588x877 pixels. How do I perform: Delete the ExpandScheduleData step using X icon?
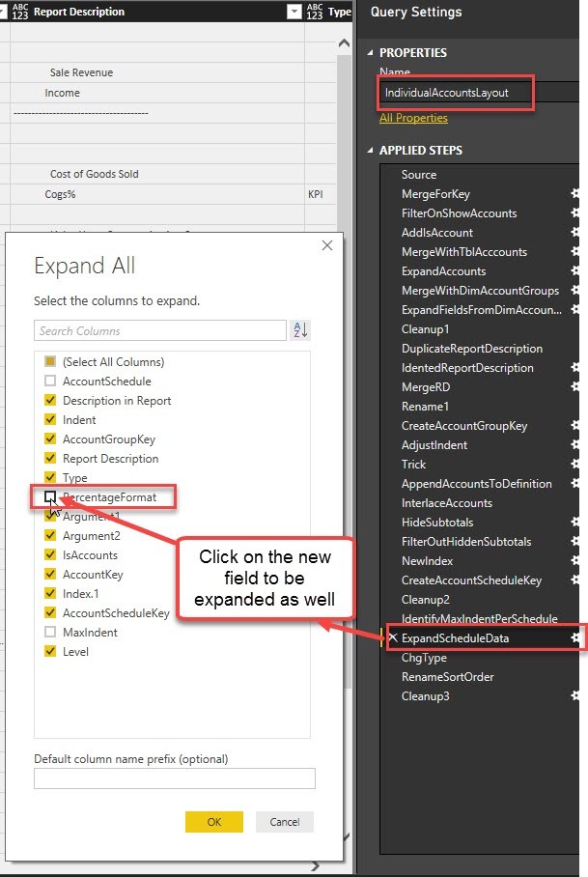(393, 637)
